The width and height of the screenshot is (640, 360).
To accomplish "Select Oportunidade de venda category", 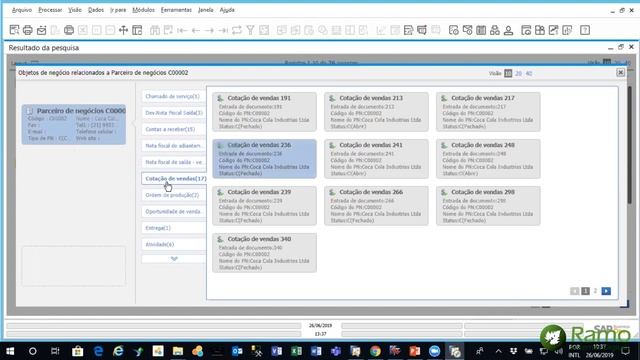I will tap(174, 211).
